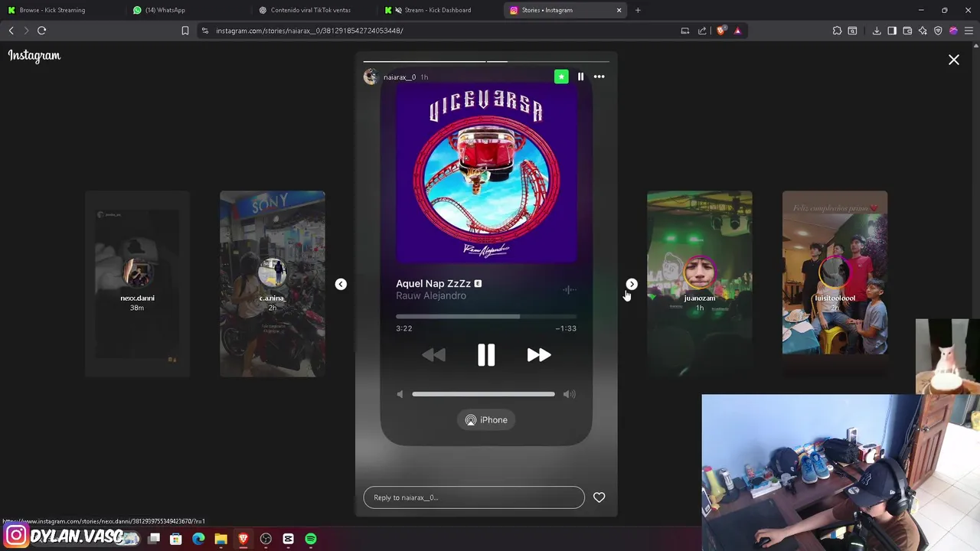Click the Reply to naiarax__0 field
This screenshot has height=551, width=980.
click(474, 497)
